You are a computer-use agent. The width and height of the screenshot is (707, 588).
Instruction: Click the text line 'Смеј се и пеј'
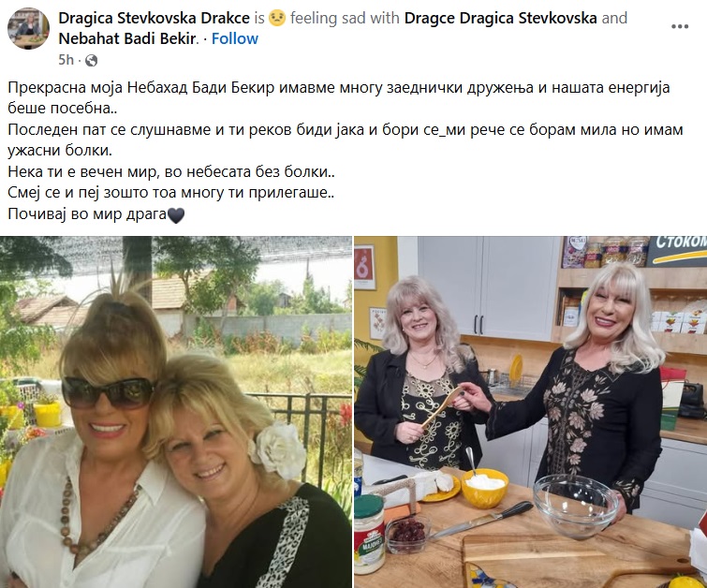tap(170, 193)
